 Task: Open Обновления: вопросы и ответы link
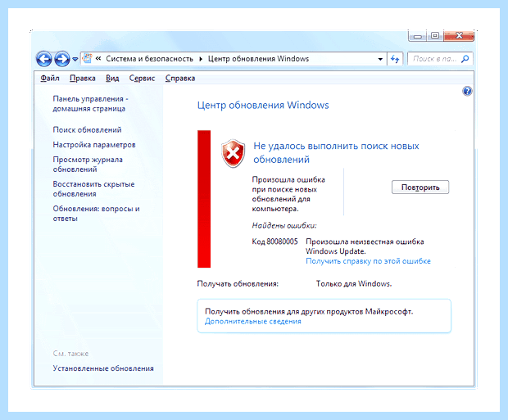96,214
